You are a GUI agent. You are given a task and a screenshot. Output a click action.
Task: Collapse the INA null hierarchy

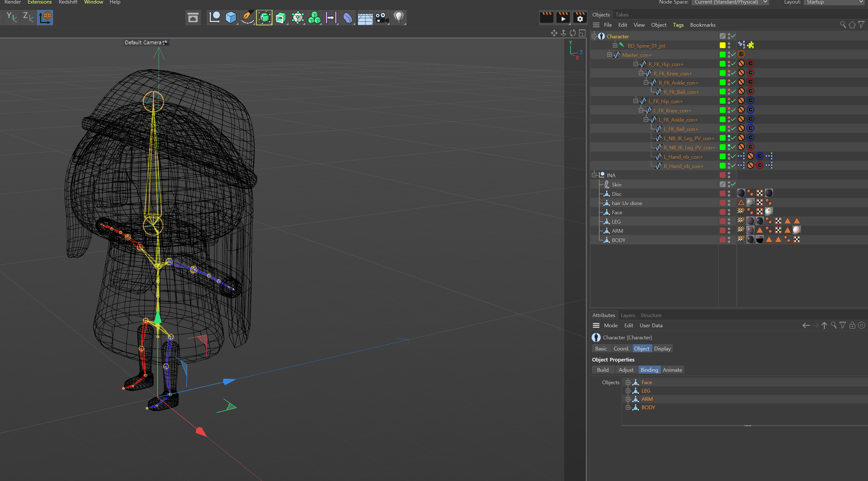[x=594, y=175]
